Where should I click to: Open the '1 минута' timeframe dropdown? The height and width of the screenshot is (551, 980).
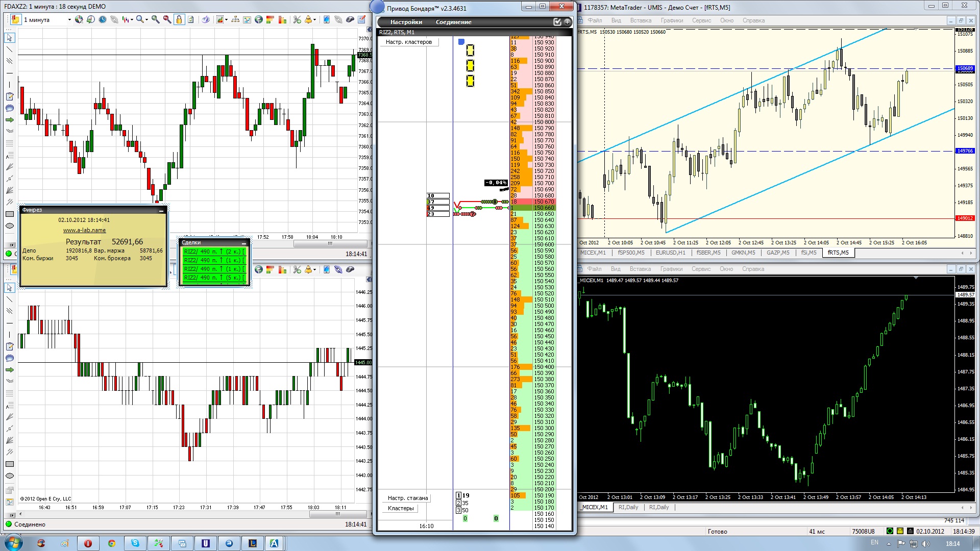tap(69, 20)
